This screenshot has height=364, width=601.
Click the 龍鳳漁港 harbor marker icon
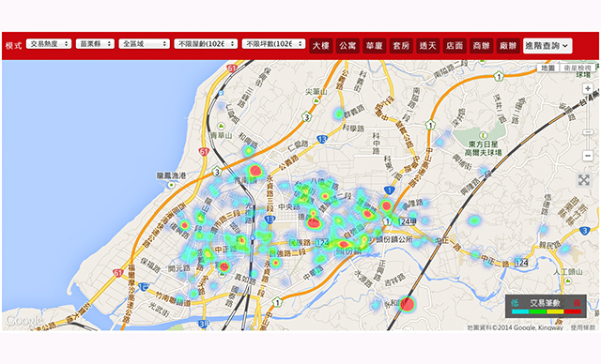(x=171, y=185)
